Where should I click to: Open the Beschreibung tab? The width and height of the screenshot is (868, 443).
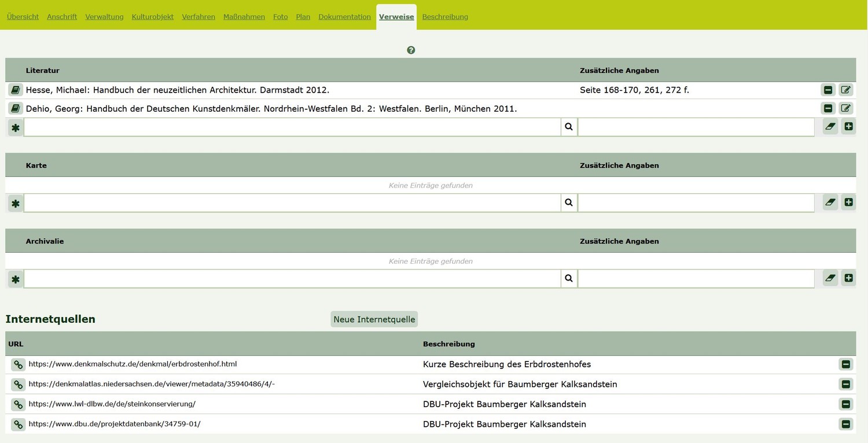pos(445,17)
